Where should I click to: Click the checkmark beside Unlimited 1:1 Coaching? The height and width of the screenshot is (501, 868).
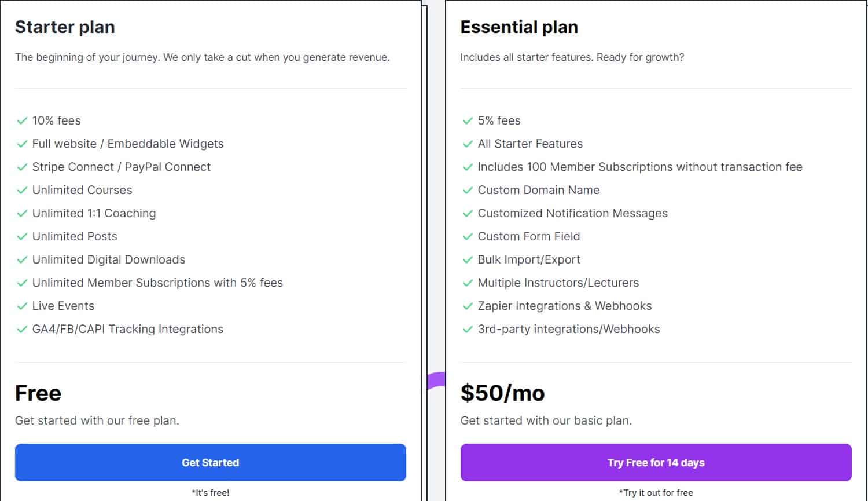pyautogui.click(x=23, y=213)
